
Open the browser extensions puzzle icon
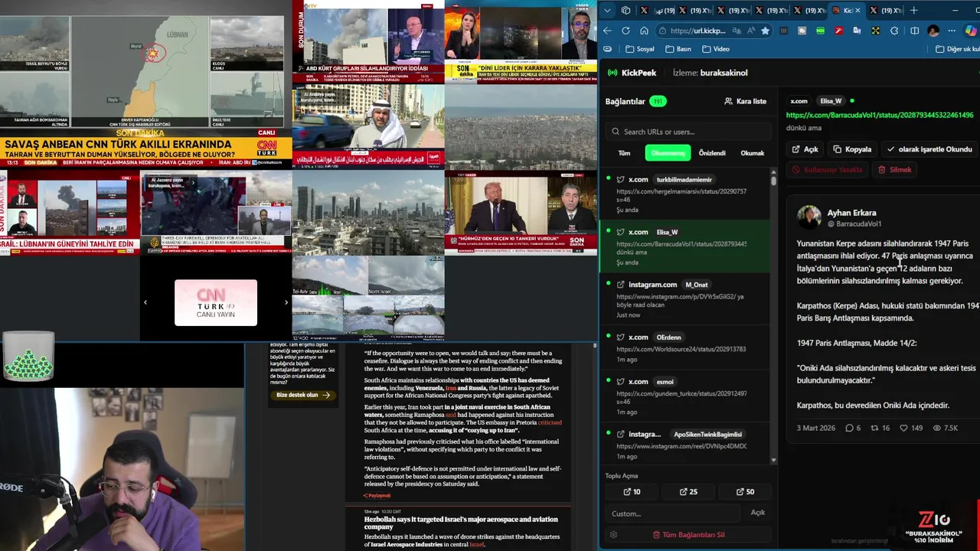pyautogui.click(x=894, y=31)
